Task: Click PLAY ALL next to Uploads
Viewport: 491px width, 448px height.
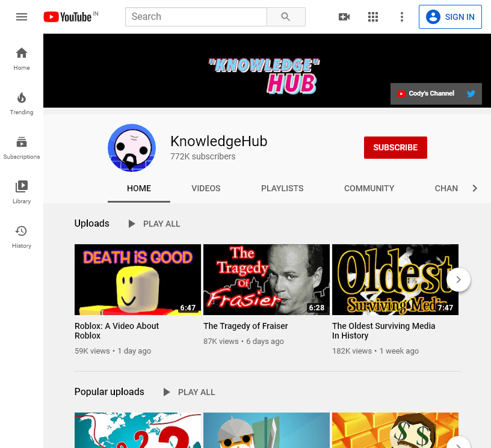Action: coord(162,224)
